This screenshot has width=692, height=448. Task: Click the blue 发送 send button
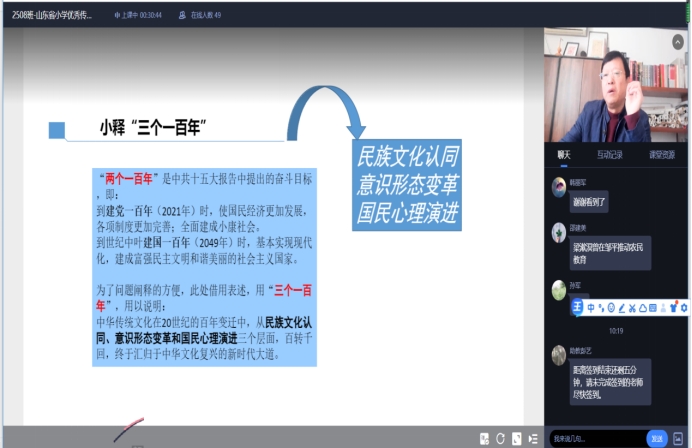657,438
